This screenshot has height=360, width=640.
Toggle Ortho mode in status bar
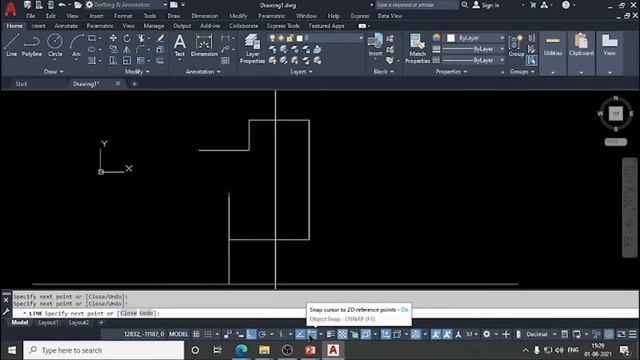coord(251,334)
